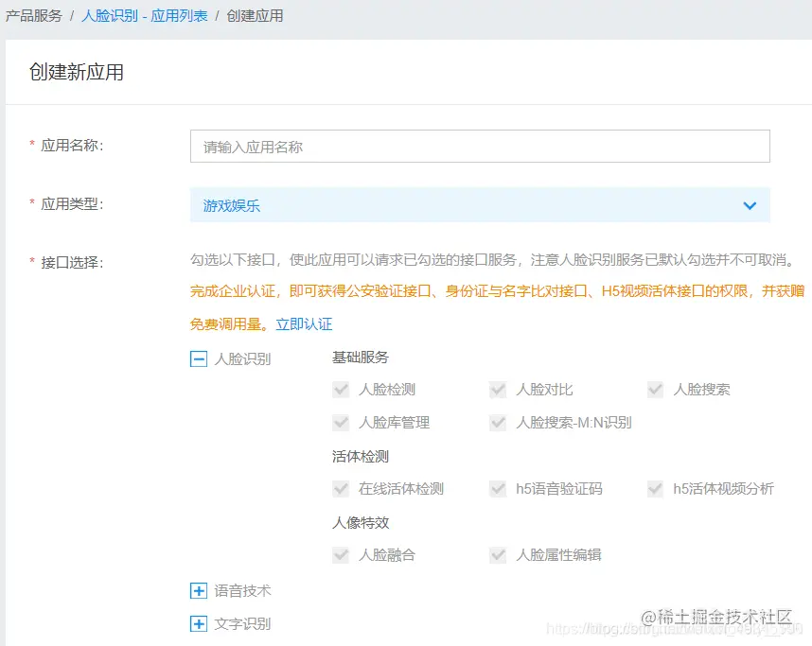Image resolution: width=812 pixels, height=646 pixels.
Task: Expand the 文字识别 section
Action: point(199,623)
